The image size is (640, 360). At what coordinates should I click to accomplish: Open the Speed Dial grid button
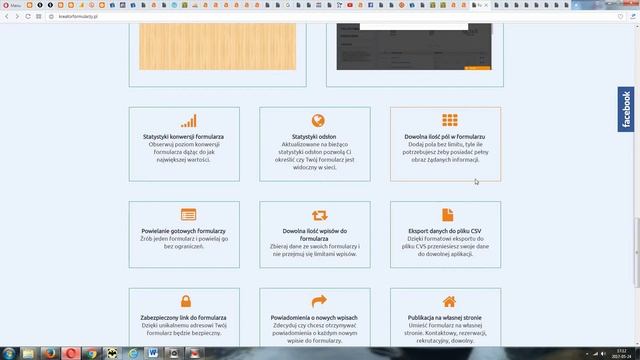click(39, 17)
